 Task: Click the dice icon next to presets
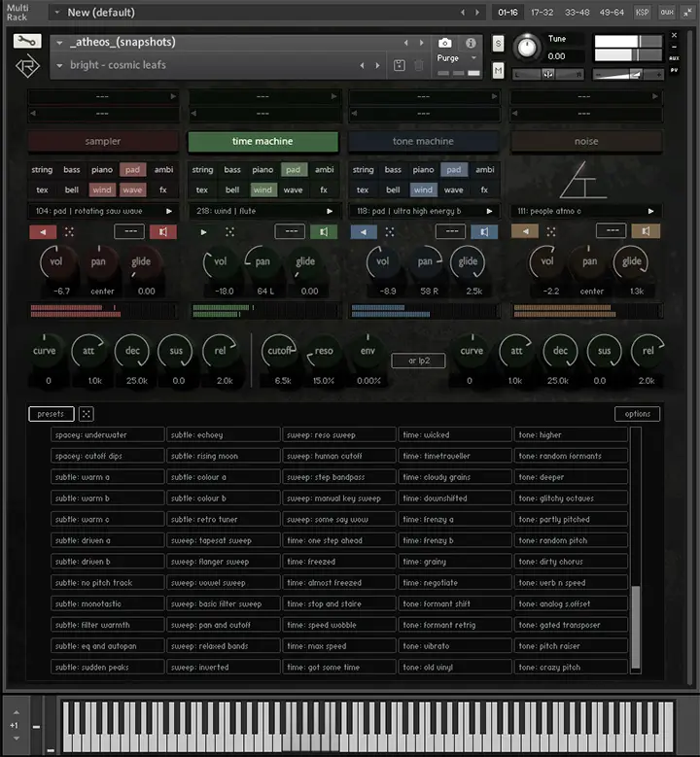[86, 414]
